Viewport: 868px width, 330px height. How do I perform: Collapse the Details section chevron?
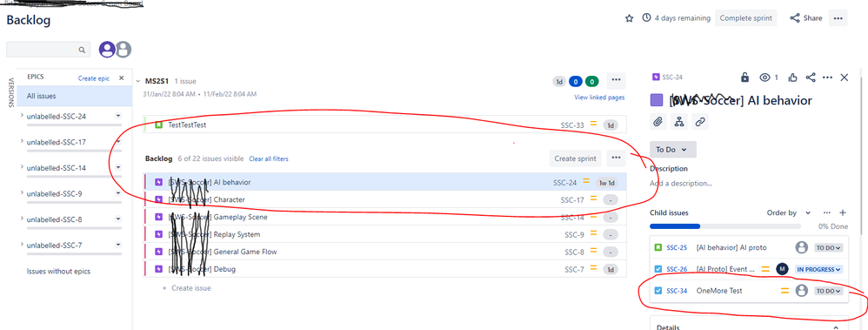coord(836,327)
